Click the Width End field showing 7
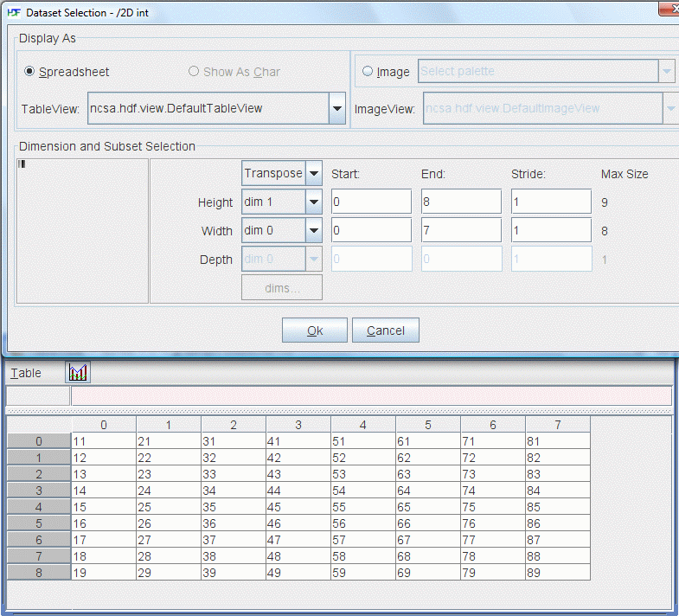 [461, 230]
